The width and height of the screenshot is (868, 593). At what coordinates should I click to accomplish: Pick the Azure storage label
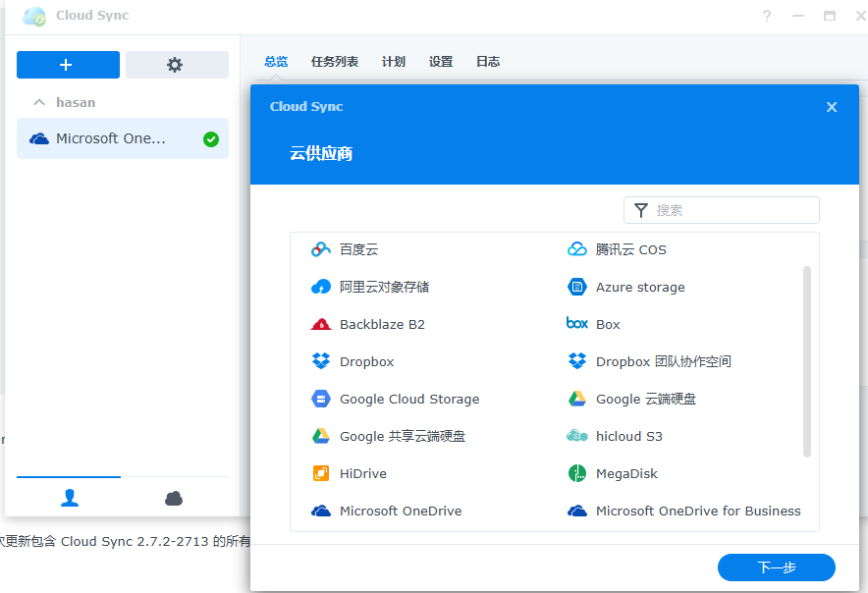click(640, 288)
